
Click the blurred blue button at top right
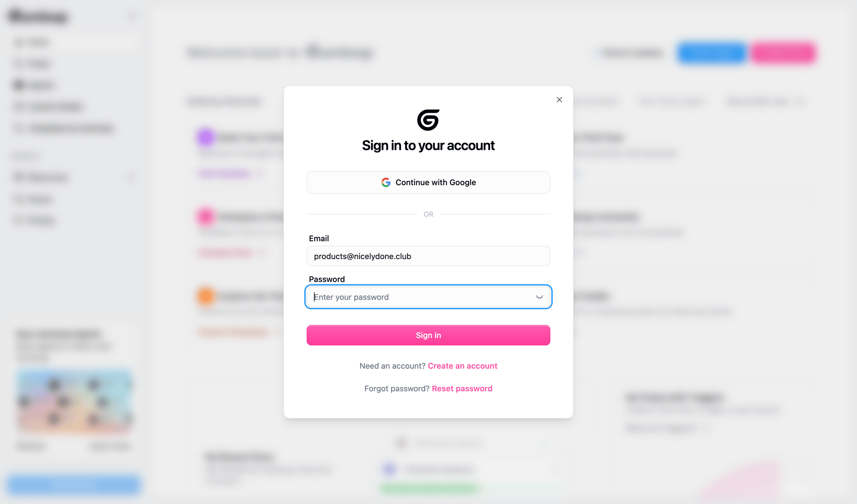click(712, 53)
